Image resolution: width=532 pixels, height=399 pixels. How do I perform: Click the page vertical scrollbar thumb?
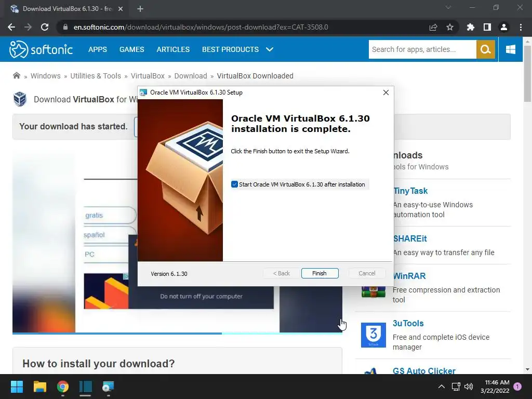528,73
